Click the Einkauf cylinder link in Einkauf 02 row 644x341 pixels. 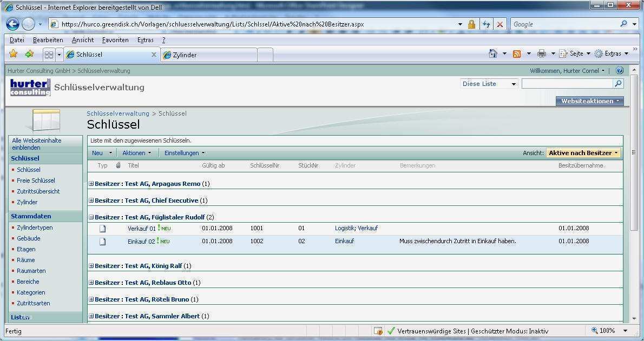(x=345, y=241)
